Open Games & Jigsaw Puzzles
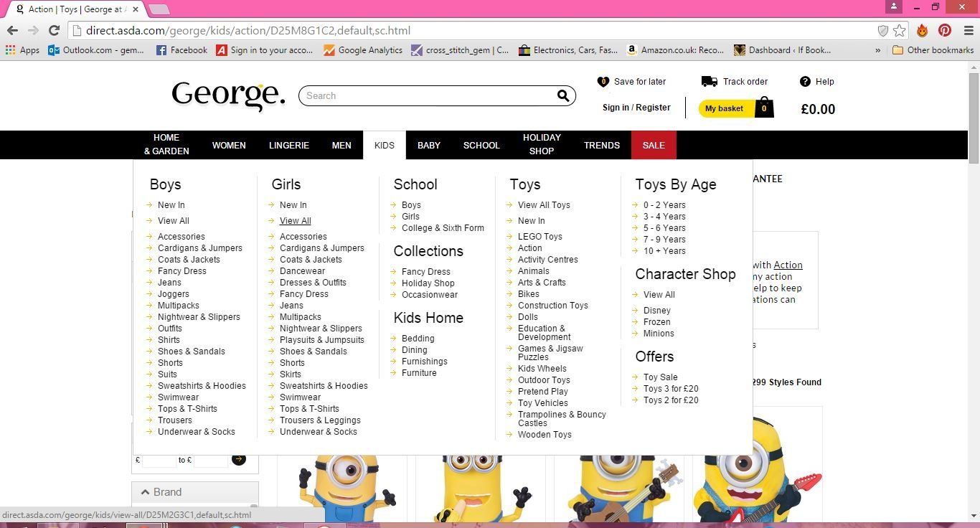Viewport: 980px width, 528px height. click(550, 353)
